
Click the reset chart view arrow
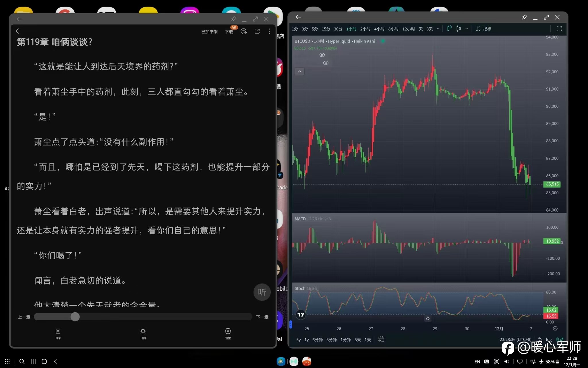tap(428, 318)
